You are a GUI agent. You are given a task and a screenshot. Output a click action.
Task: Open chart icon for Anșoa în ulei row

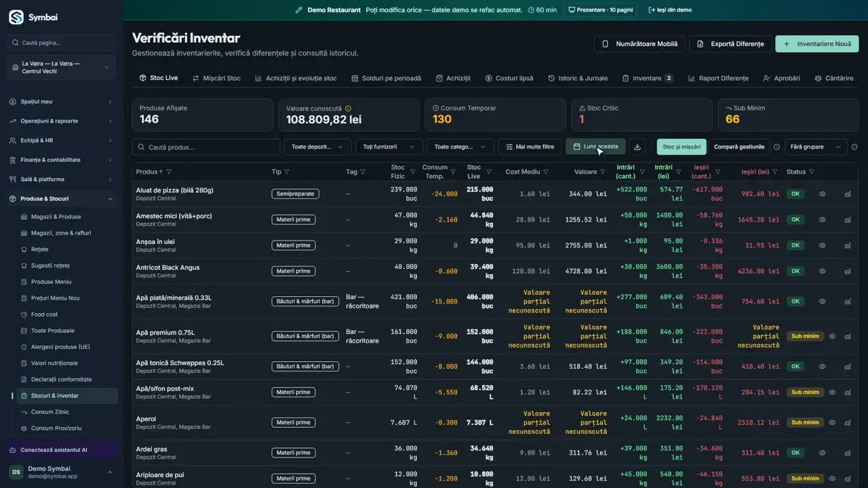pos(848,245)
